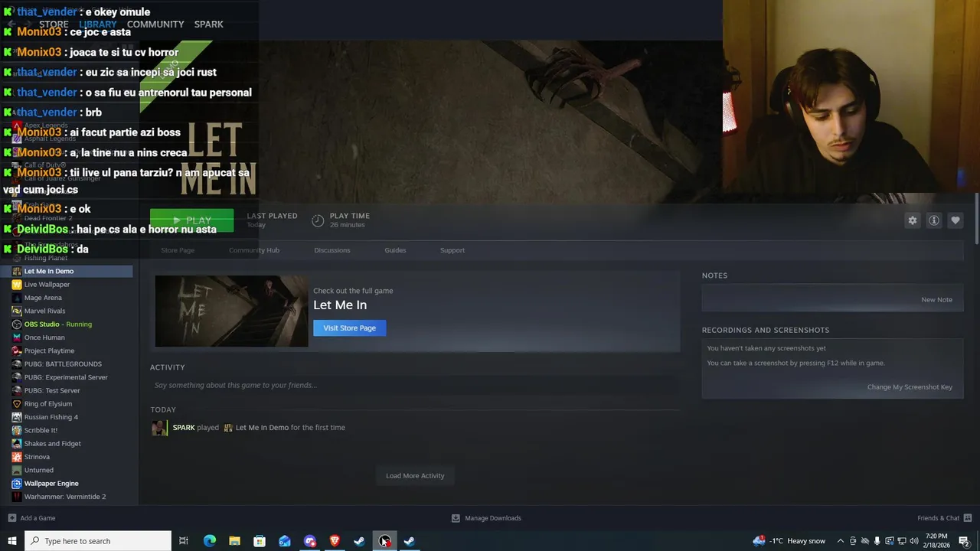Open the Community Hub tab
This screenshot has width=980, height=551.
[254, 250]
